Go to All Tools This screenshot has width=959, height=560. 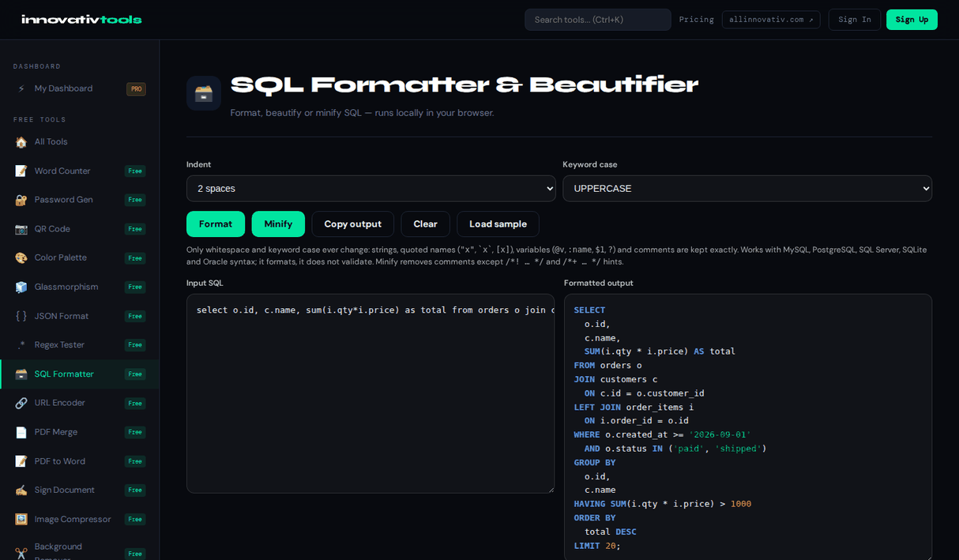pos(80,142)
